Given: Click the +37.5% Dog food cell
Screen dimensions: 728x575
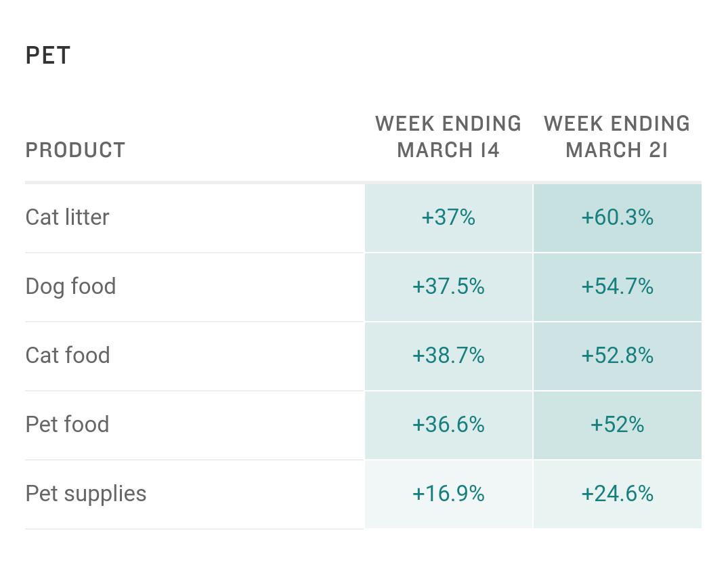Looking at the screenshot, I should [x=448, y=286].
